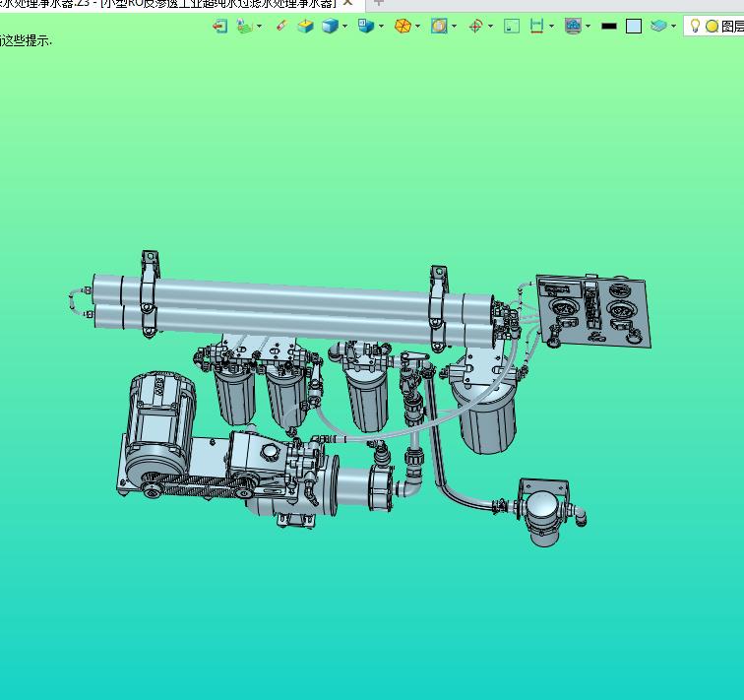This screenshot has height=700, width=744.
Task: Click the stacked layers icon
Action: coord(659,27)
